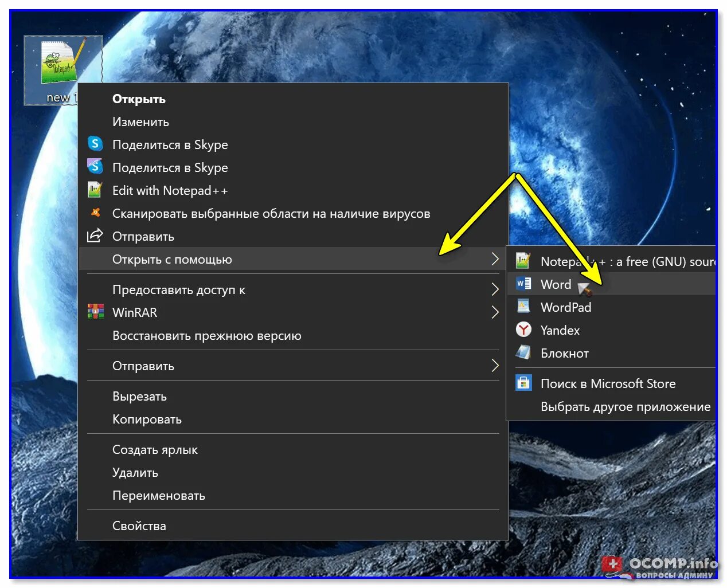Image resolution: width=727 pixels, height=588 pixels.
Task: Click the WinRAR books icon
Action: click(x=95, y=312)
